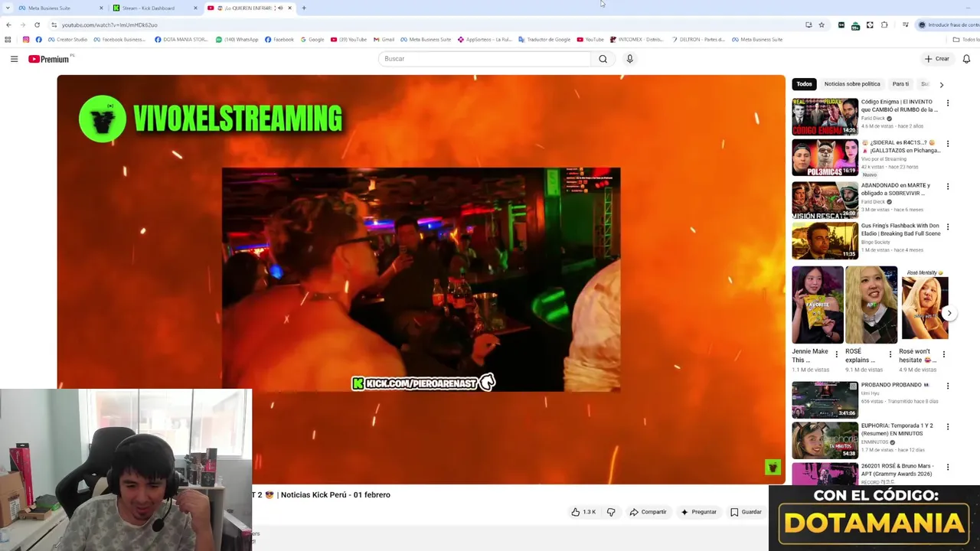Open the YouTube guide hamburger menu
Viewport: 980px width, 551px height.
click(x=14, y=59)
